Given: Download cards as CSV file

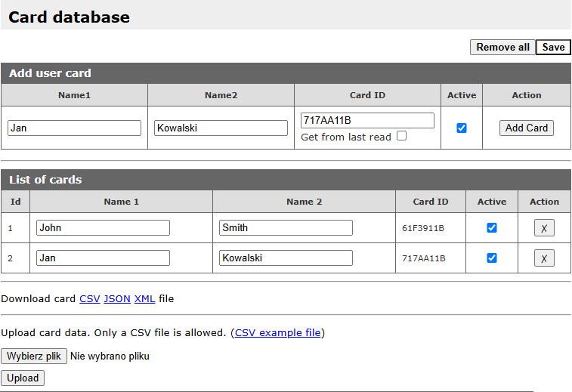Looking at the screenshot, I should (x=89, y=298).
